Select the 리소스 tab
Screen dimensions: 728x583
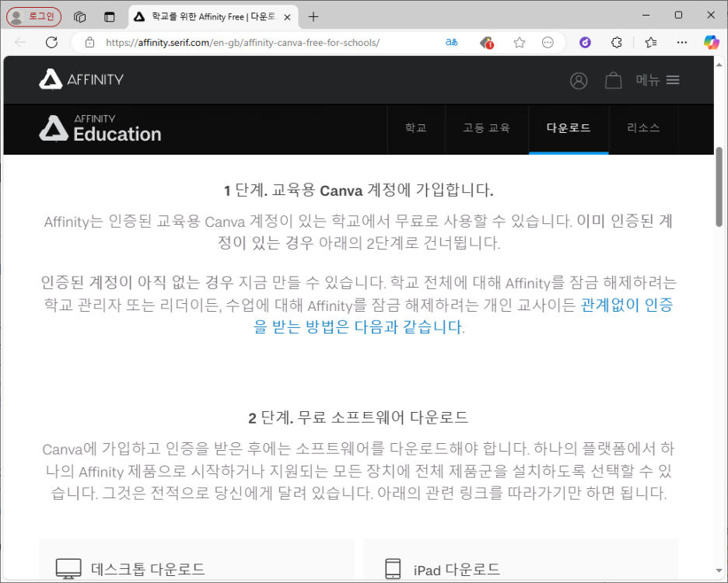pos(643,128)
